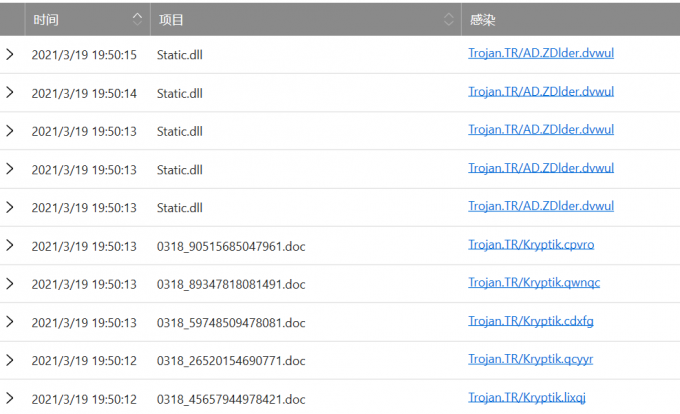The image size is (680, 414).
Task: Open the Trojan.TR/Kryptik.qwnqc link
Action: [x=534, y=283]
